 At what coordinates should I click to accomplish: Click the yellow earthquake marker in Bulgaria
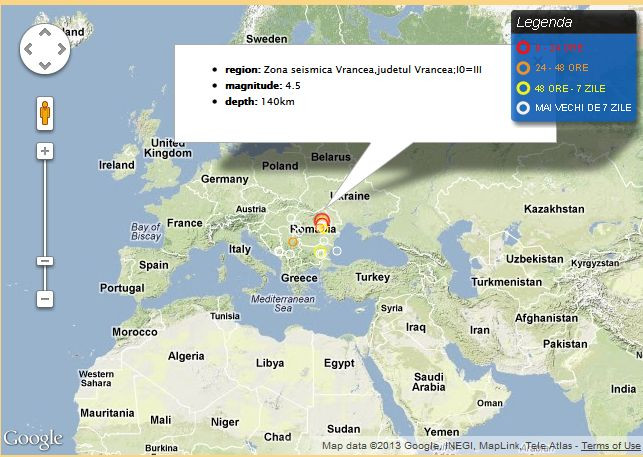pos(320,254)
